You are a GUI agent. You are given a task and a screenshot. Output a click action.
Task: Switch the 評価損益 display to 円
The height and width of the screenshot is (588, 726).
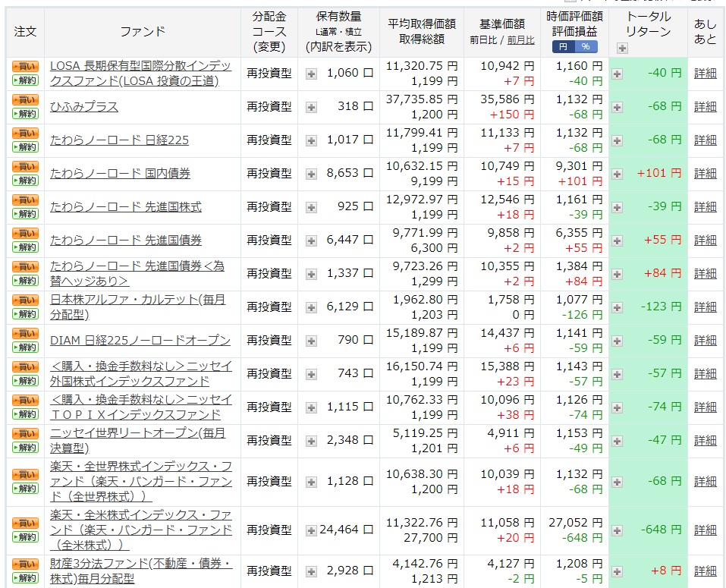click(564, 46)
